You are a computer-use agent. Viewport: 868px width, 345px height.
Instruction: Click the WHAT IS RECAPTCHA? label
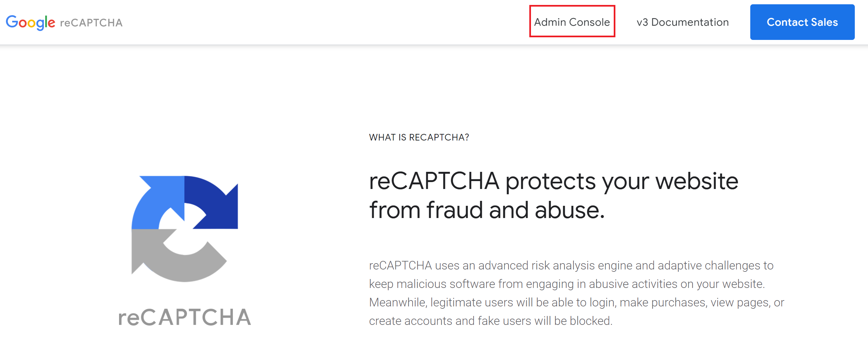pos(418,137)
